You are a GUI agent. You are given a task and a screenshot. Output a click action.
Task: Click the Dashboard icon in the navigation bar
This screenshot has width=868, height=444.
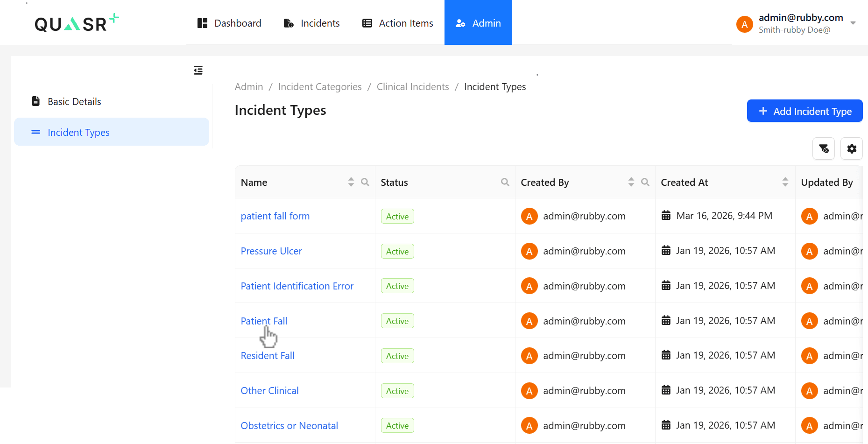point(202,22)
